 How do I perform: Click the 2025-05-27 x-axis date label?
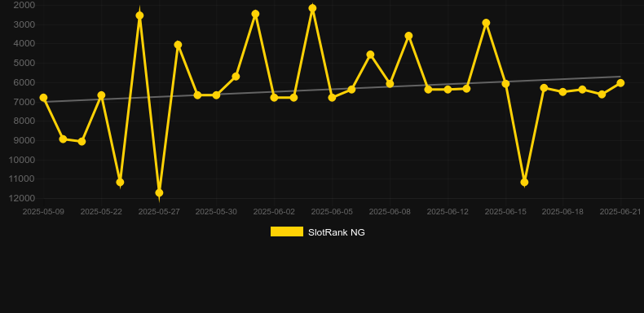[x=159, y=212]
